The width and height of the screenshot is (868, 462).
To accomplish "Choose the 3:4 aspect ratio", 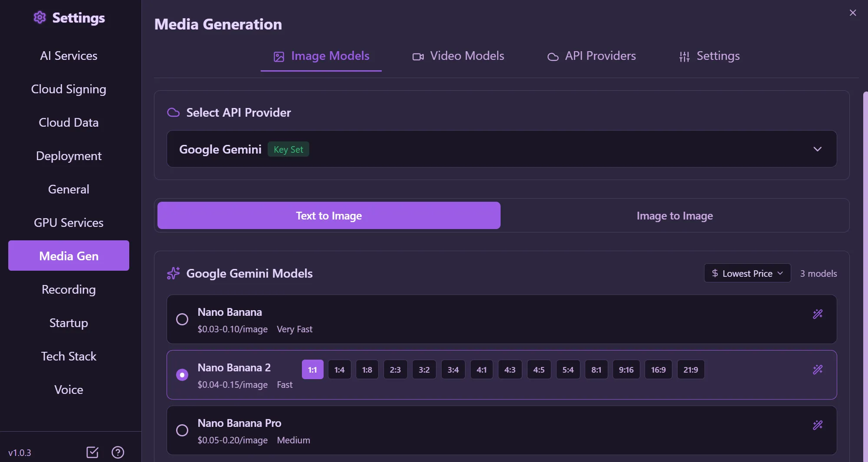I will (x=453, y=370).
